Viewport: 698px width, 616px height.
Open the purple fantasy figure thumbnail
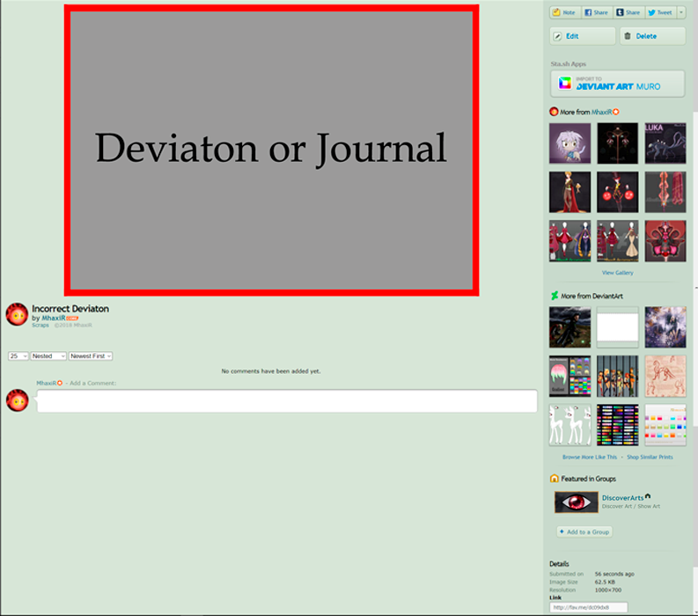click(x=665, y=327)
